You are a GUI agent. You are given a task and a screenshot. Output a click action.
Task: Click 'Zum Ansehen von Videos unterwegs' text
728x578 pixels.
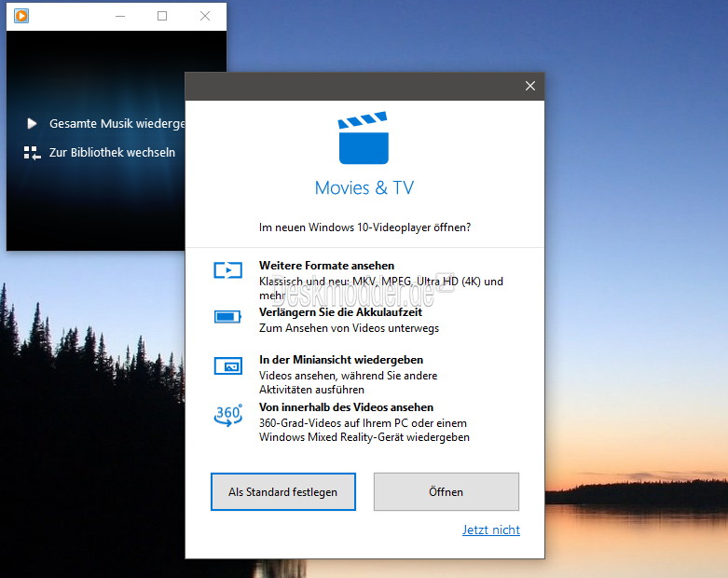[x=349, y=328]
